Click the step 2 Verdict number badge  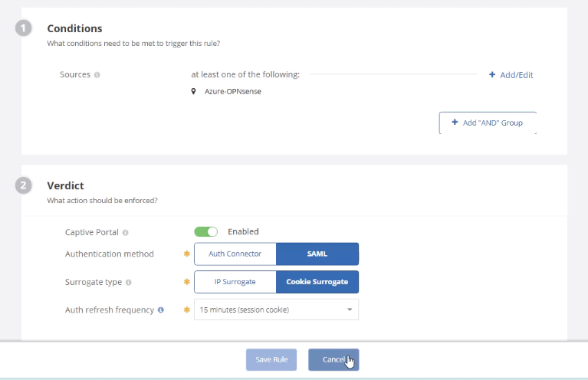coord(23,185)
